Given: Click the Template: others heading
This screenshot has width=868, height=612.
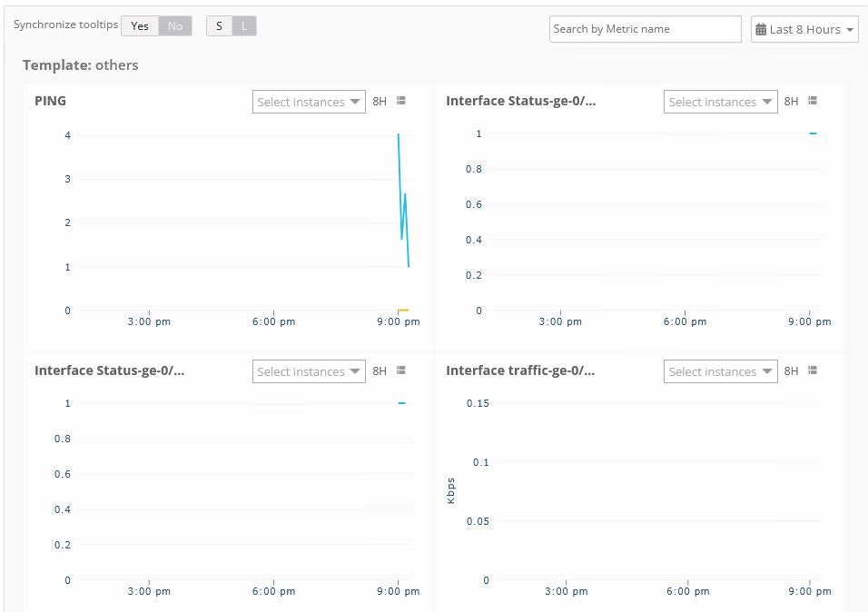Looking at the screenshot, I should 81,65.
